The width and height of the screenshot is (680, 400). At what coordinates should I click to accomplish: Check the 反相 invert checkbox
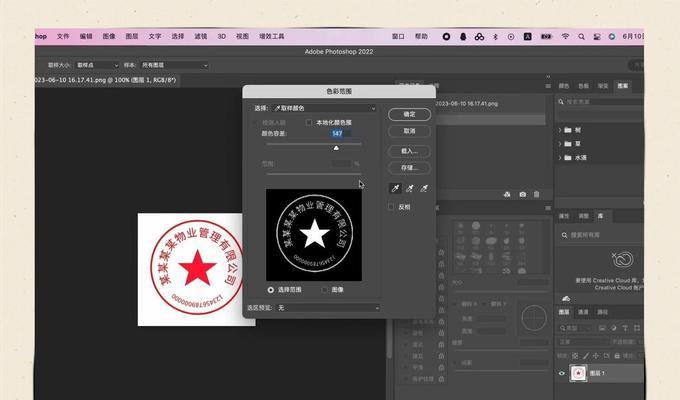click(x=391, y=207)
